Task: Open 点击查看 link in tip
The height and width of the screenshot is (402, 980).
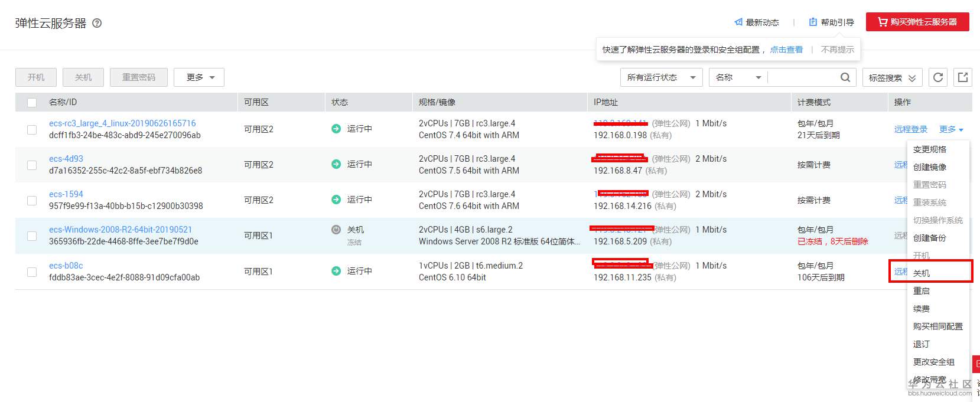Action: point(786,50)
